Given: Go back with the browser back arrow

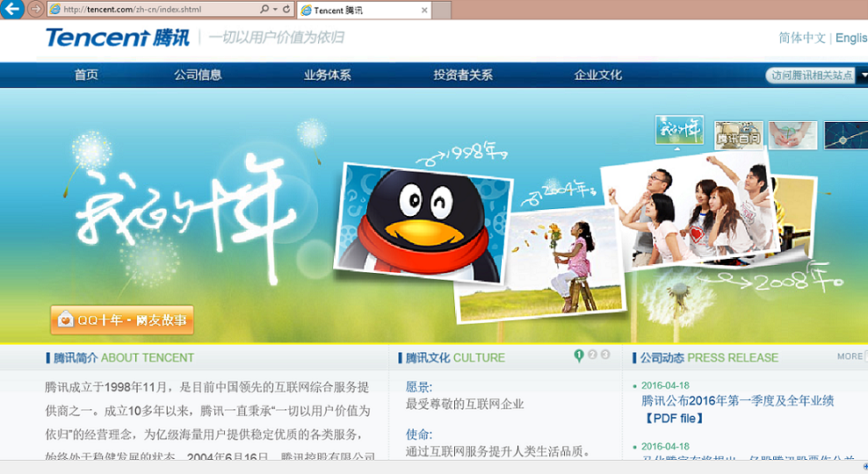Looking at the screenshot, I should (11, 9).
